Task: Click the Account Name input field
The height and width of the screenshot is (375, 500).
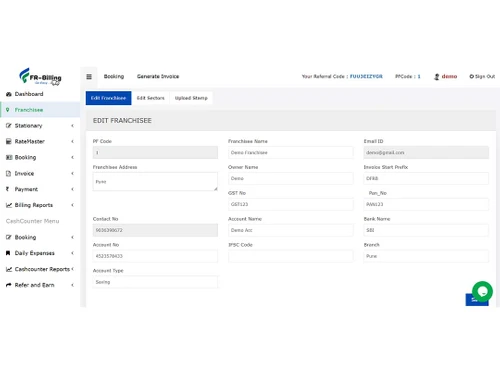Action: click(x=290, y=230)
